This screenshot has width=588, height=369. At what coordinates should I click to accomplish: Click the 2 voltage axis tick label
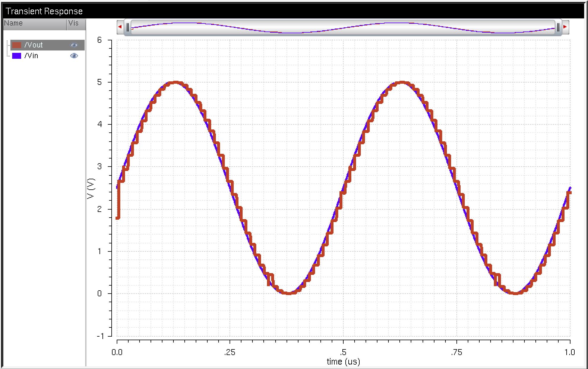(99, 209)
